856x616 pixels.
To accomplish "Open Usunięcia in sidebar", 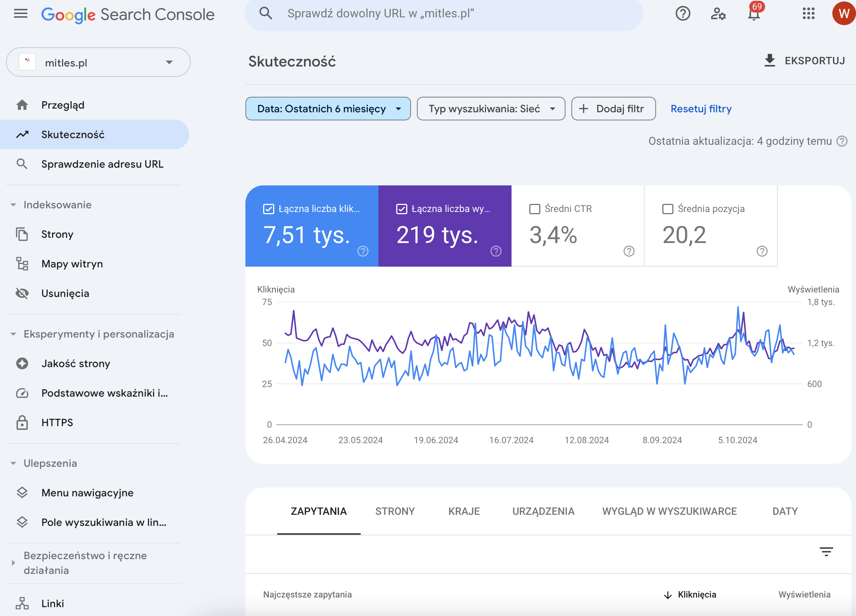I will [x=94, y=294].
